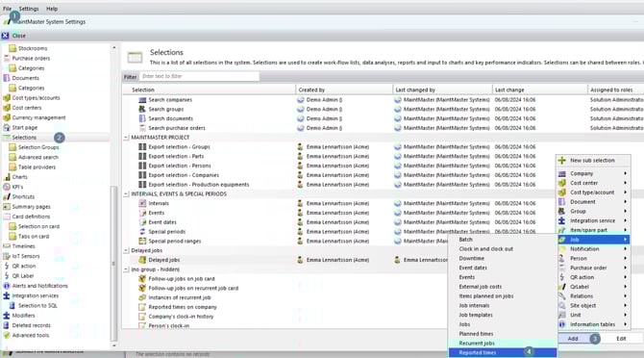
Task: Collapse the MAINTMASTER PROJECT group
Action: tap(127, 138)
